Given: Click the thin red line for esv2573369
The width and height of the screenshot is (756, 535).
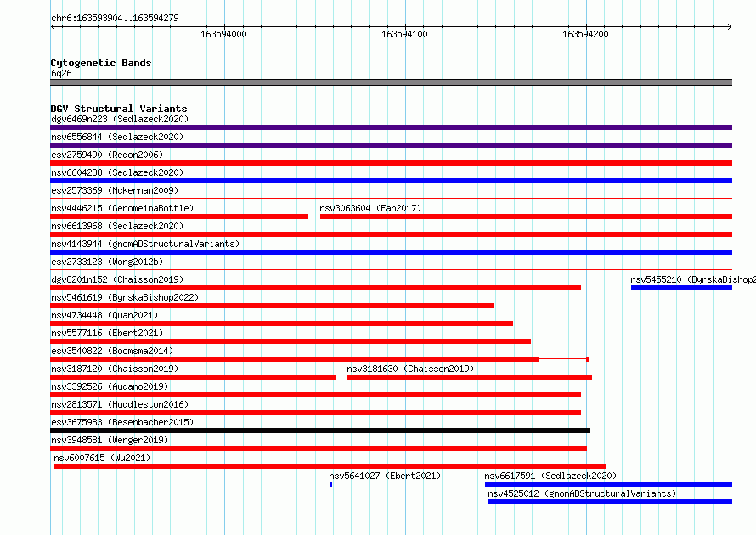Looking at the screenshot, I should pyautogui.click(x=391, y=198).
